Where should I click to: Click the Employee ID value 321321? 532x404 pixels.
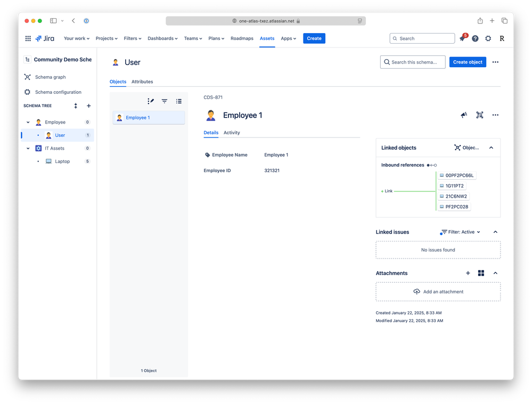click(272, 171)
